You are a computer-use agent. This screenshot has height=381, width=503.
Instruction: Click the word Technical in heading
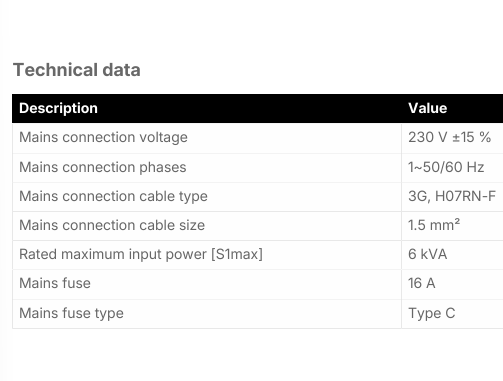(x=56, y=70)
